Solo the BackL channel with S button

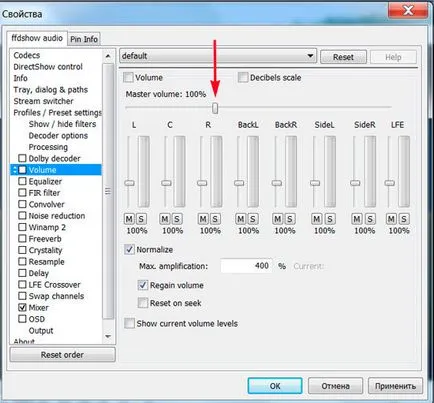click(252, 219)
